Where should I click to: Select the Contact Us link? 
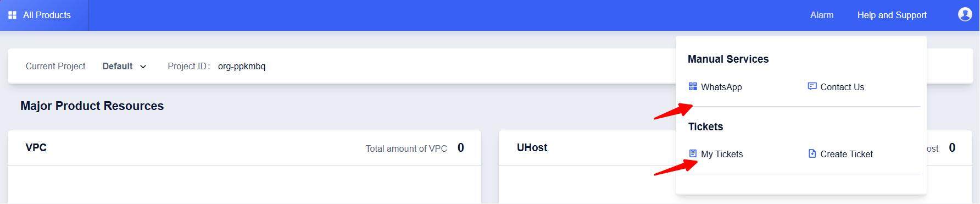pos(842,87)
